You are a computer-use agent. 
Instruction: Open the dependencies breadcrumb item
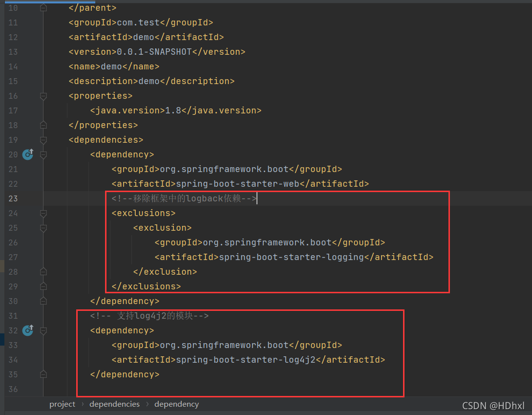(x=114, y=404)
